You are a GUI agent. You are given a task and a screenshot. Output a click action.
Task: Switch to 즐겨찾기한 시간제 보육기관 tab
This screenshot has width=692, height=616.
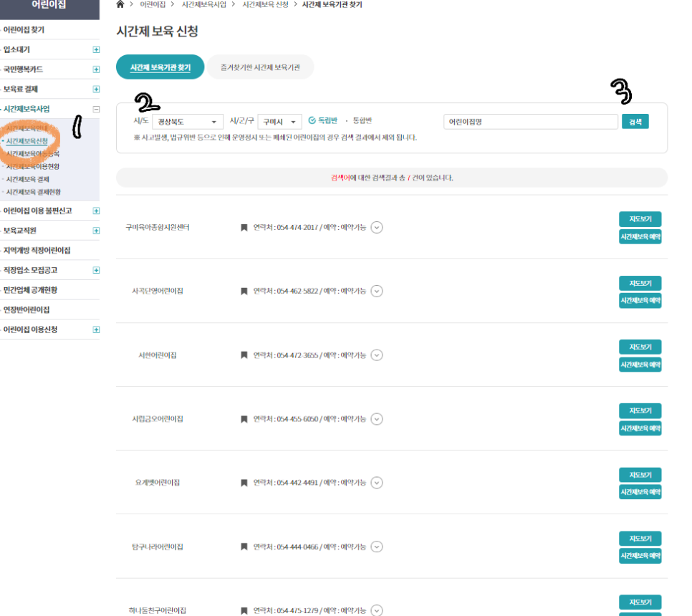pos(260,67)
